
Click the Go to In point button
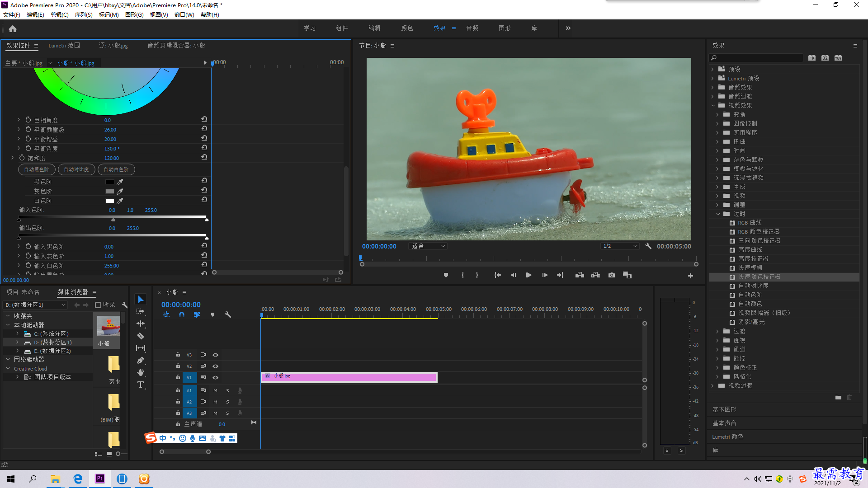(x=497, y=275)
